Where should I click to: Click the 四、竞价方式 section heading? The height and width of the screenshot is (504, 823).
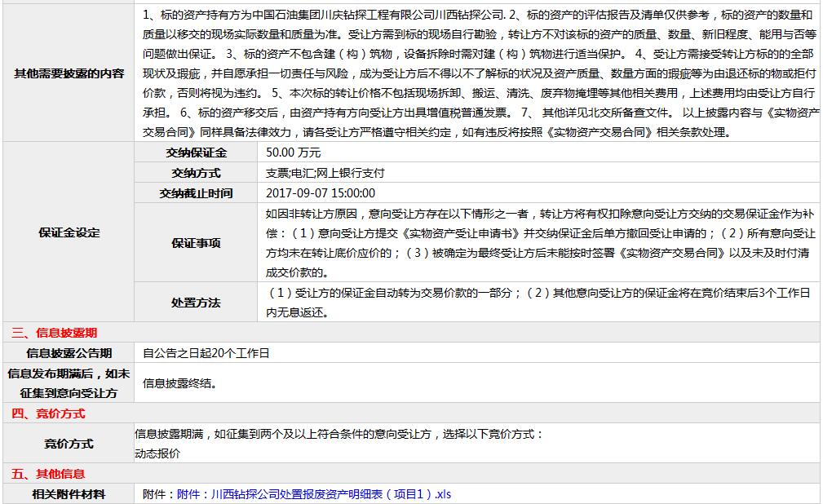(48, 413)
